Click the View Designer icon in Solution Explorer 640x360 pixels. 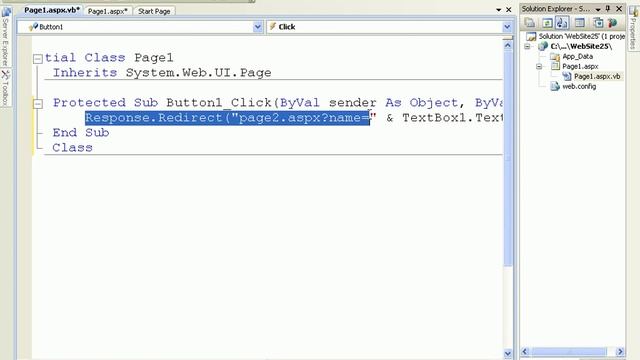click(x=580, y=23)
